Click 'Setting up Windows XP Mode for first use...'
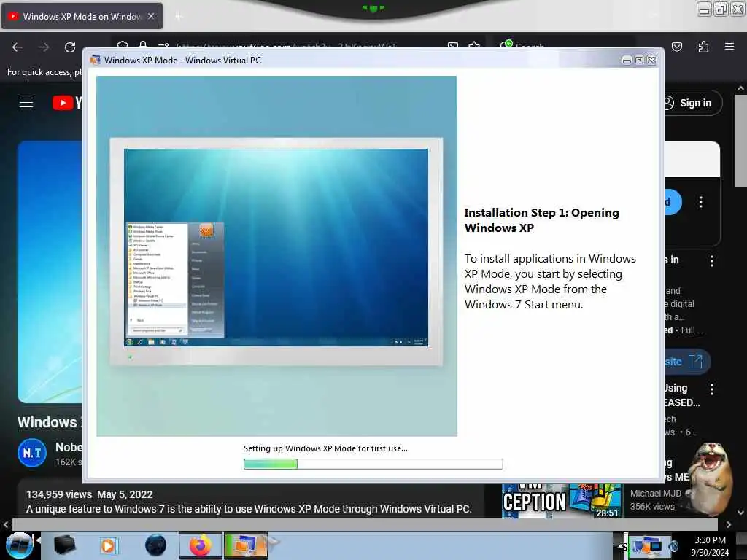 325,448
